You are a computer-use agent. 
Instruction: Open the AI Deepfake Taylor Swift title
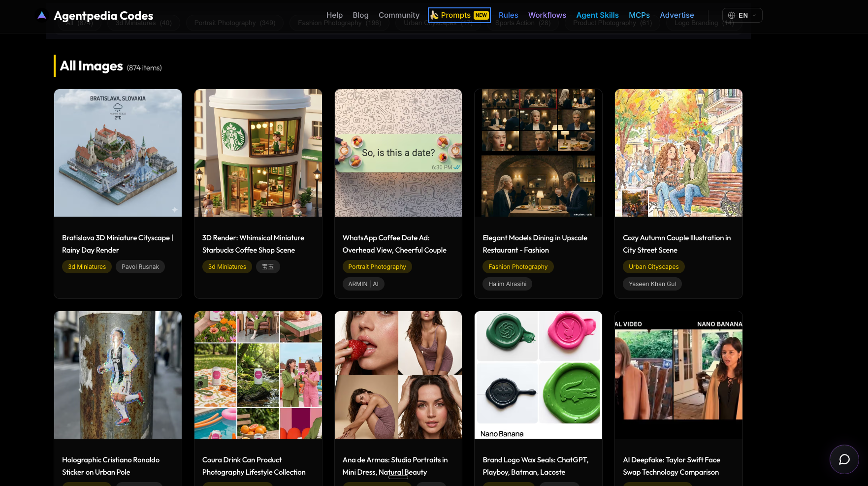click(x=671, y=466)
